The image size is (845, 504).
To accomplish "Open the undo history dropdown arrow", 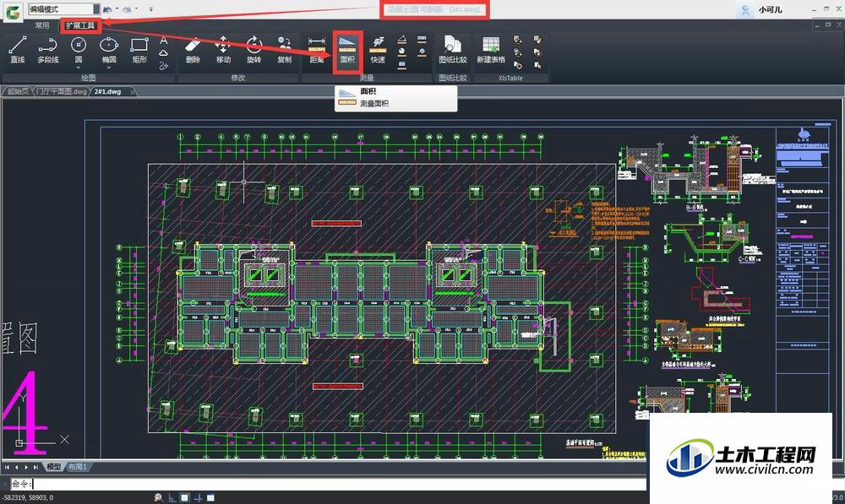I will point(117,9).
